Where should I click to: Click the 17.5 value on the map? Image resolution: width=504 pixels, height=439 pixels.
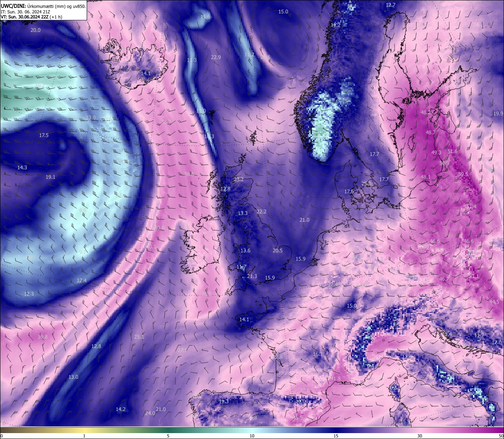coord(44,135)
